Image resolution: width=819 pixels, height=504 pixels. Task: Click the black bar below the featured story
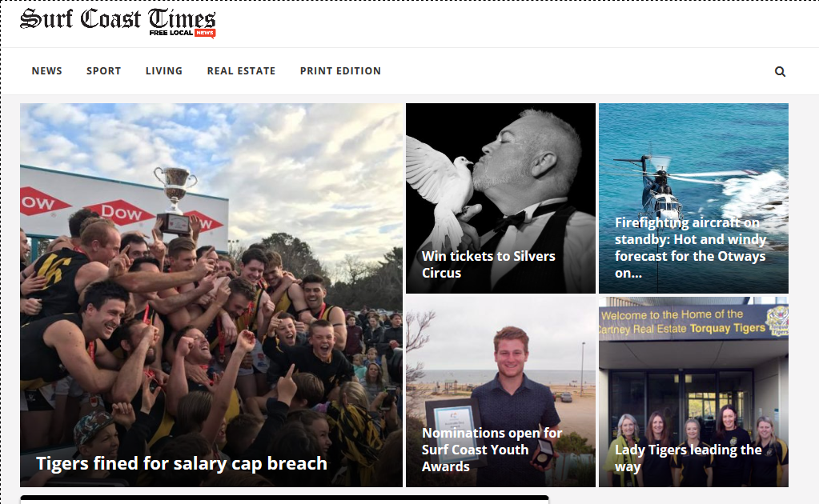click(x=284, y=499)
